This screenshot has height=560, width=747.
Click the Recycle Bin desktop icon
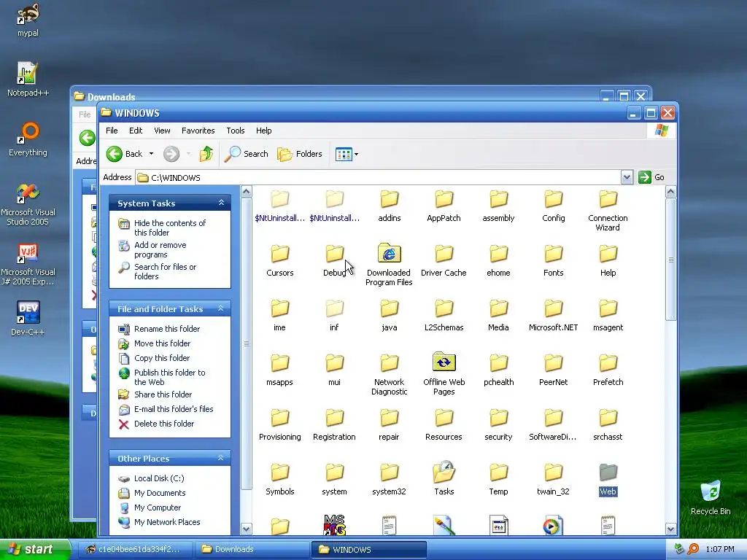(711, 497)
